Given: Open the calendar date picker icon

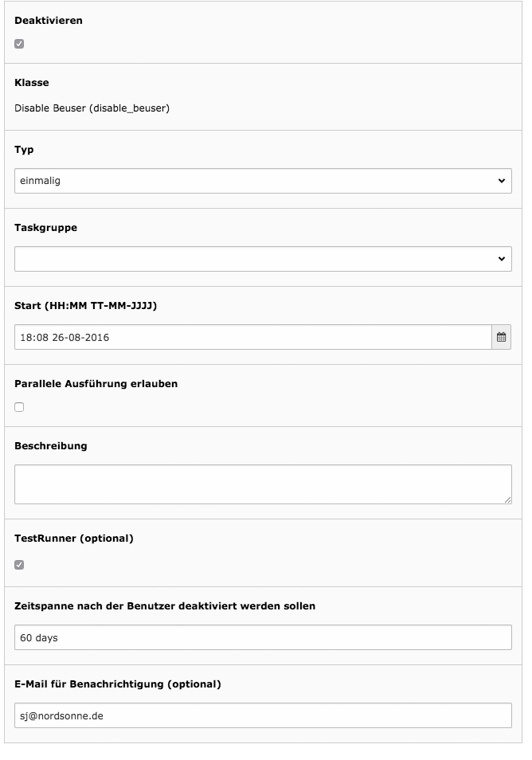Looking at the screenshot, I should coord(502,337).
